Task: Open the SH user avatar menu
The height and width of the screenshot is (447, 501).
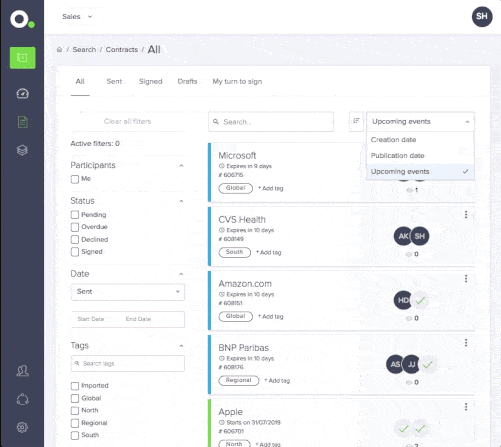Action: click(x=482, y=16)
